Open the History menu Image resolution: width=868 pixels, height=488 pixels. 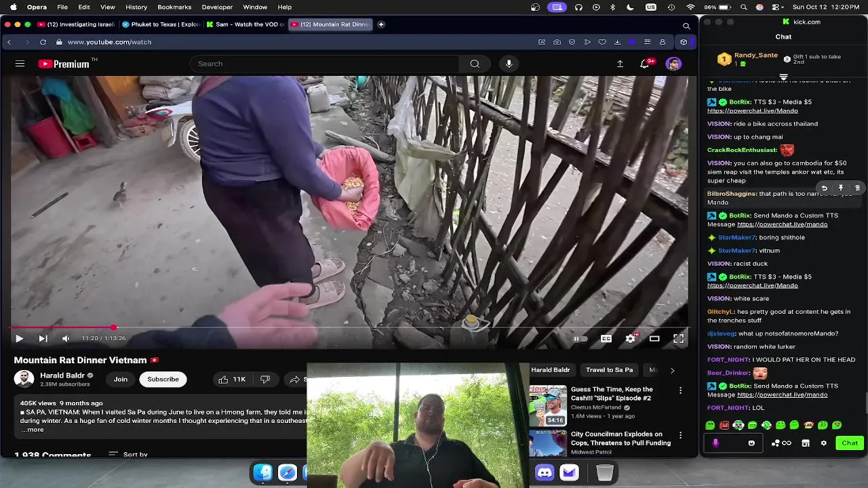tap(136, 7)
